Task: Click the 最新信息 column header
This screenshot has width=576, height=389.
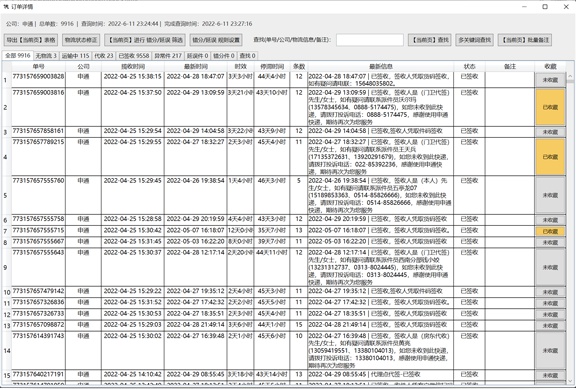Action: pyautogui.click(x=381, y=66)
